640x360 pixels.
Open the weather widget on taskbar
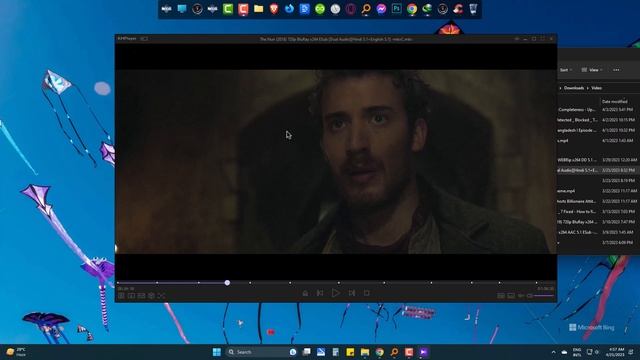click(16, 352)
